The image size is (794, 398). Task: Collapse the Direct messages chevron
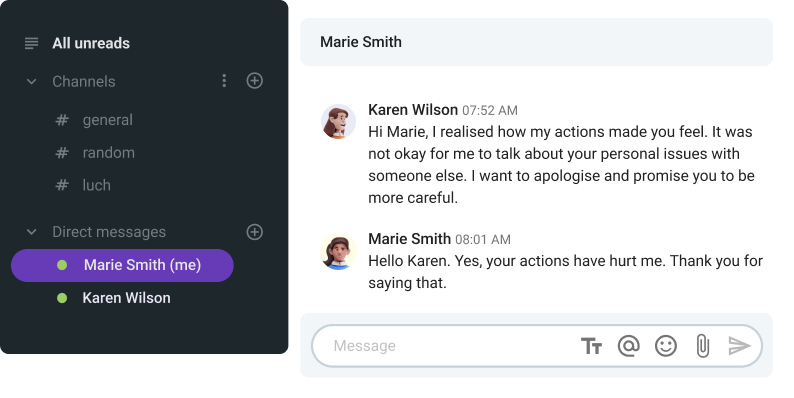(31, 232)
